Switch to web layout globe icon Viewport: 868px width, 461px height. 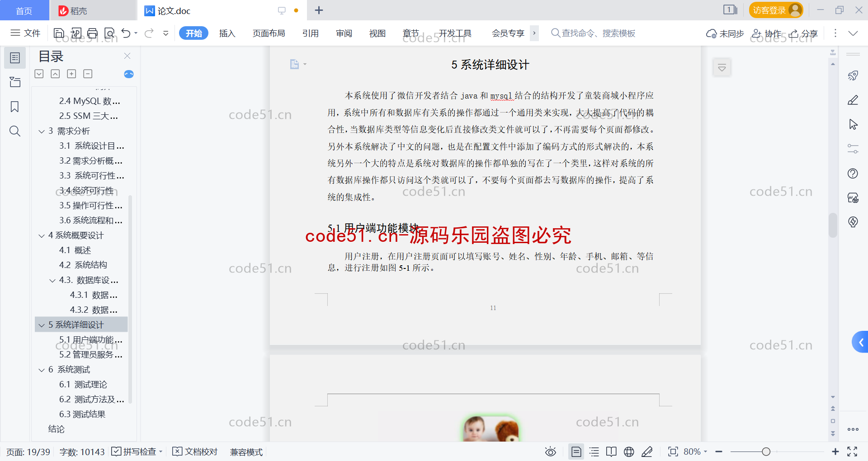tap(629, 452)
